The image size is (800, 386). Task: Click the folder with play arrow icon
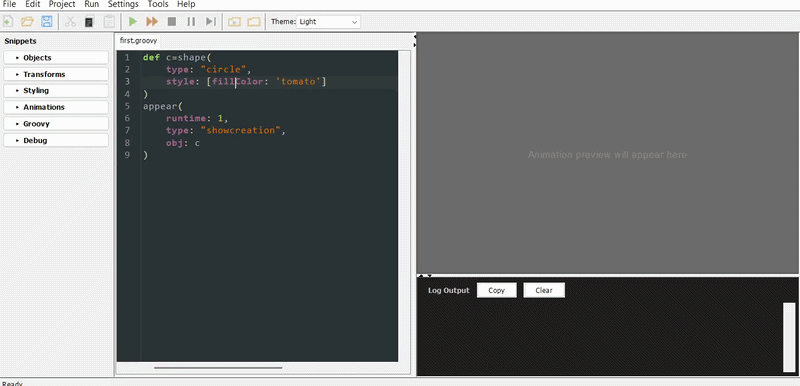(x=234, y=22)
